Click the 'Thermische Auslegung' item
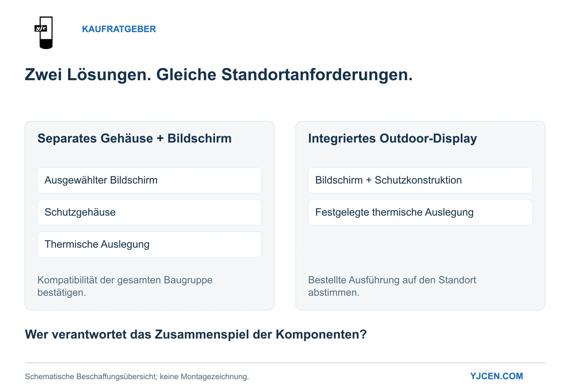This screenshot has width=570, height=392. pos(150,244)
